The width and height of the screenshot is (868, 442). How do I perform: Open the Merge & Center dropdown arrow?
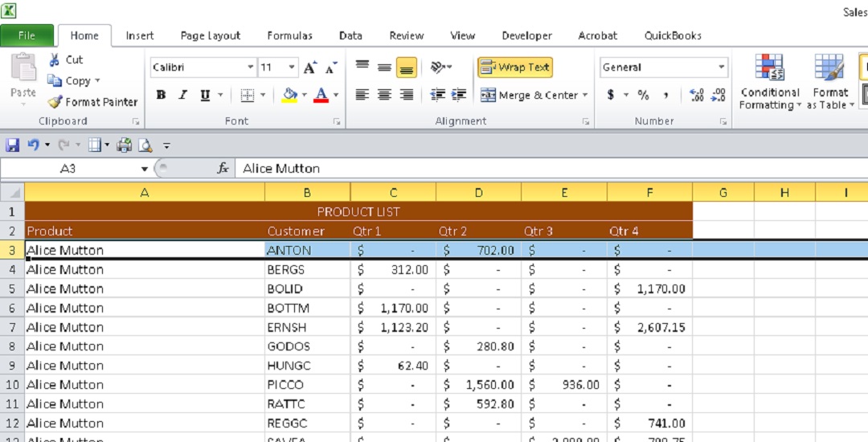[x=585, y=95]
